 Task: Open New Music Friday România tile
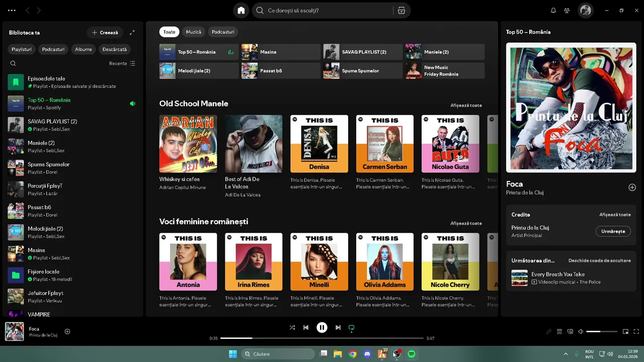tap(445, 70)
